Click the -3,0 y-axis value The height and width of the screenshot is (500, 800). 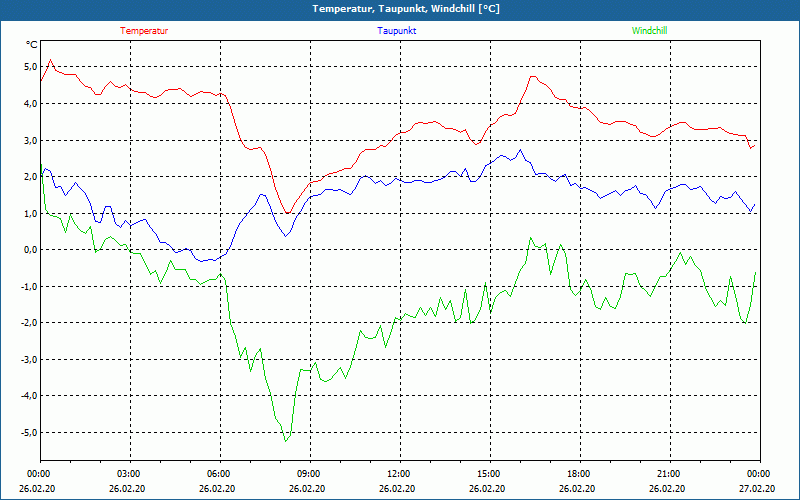tap(28, 360)
